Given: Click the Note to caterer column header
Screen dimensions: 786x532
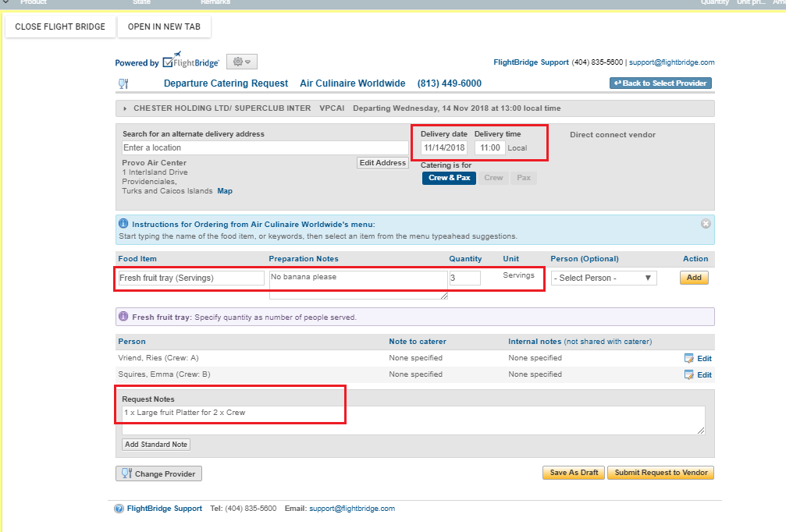Looking at the screenshot, I should [x=418, y=342].
